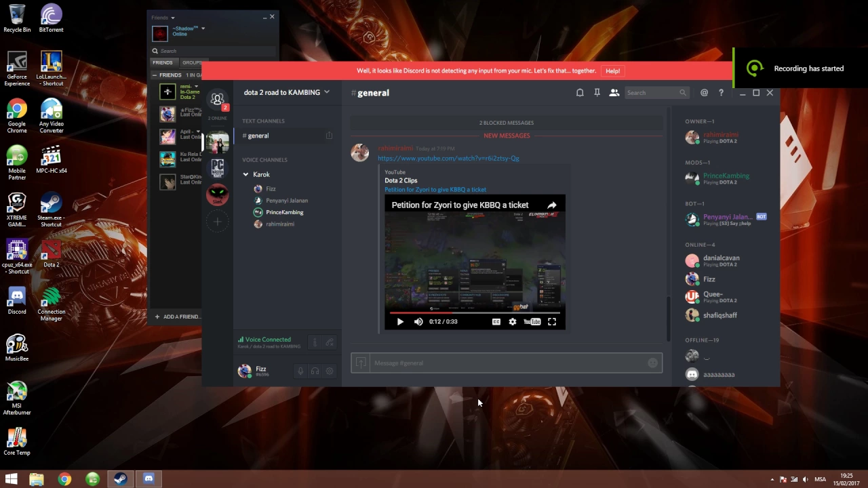Open the emoji picker
This screenshot has width=868, height=488.
(652, 363)
